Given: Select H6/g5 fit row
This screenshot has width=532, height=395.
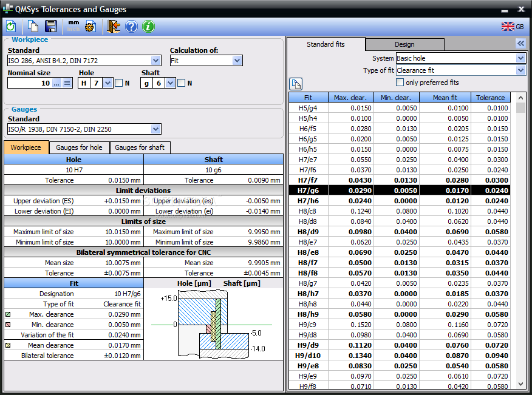Looking at the screenshot, I should (400, 139).
